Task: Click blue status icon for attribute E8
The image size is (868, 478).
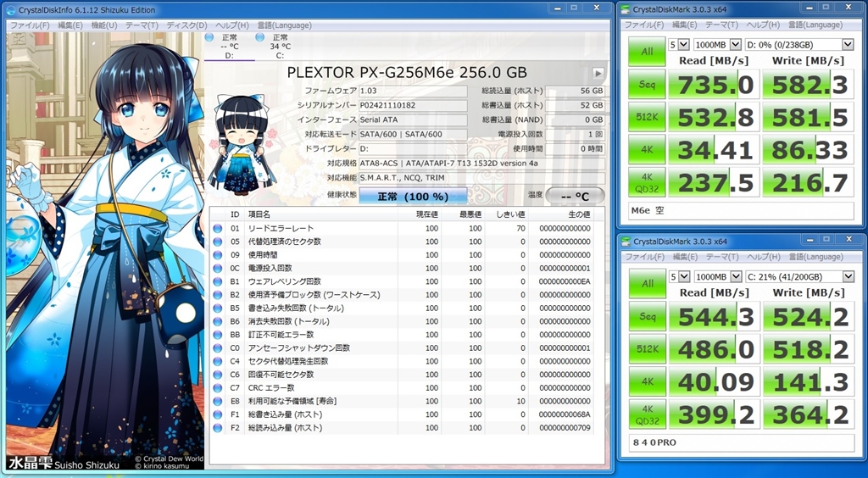Action: (x=218, y=401)
